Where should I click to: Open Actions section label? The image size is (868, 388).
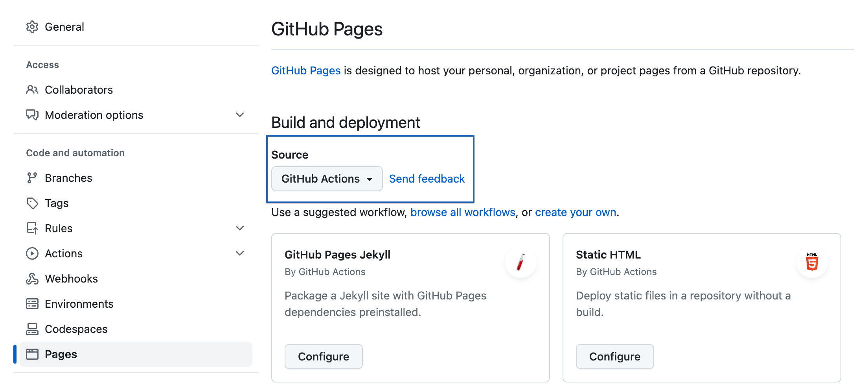coord(64,253)
